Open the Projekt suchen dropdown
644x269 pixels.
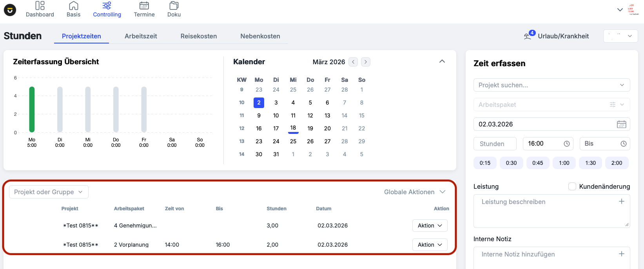coord(551,85)
